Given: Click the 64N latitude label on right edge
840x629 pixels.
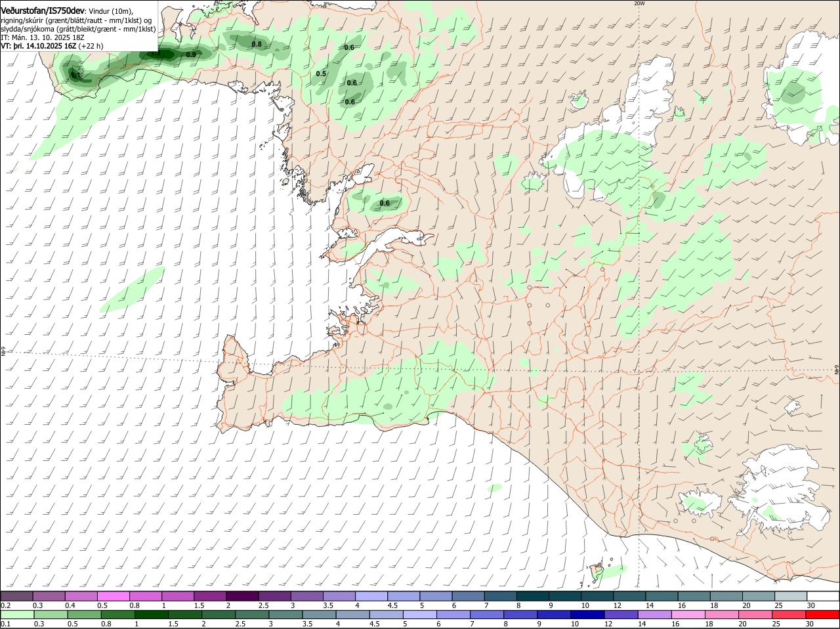Looking at the screenshot, I should click(837, 371).
